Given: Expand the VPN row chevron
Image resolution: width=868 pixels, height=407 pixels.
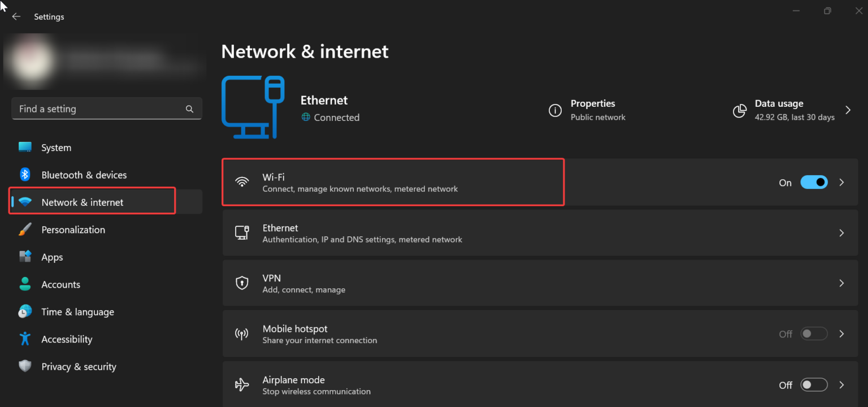Looking at the screenshot, I should tap(841, 283).
